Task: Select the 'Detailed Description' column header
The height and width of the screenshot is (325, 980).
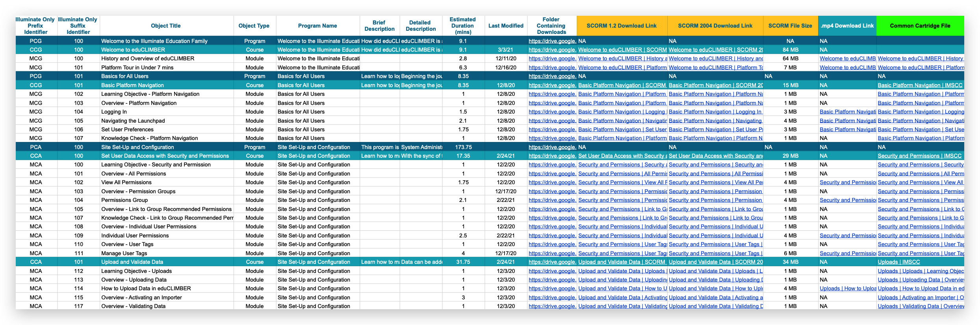Action: (421, 26)
